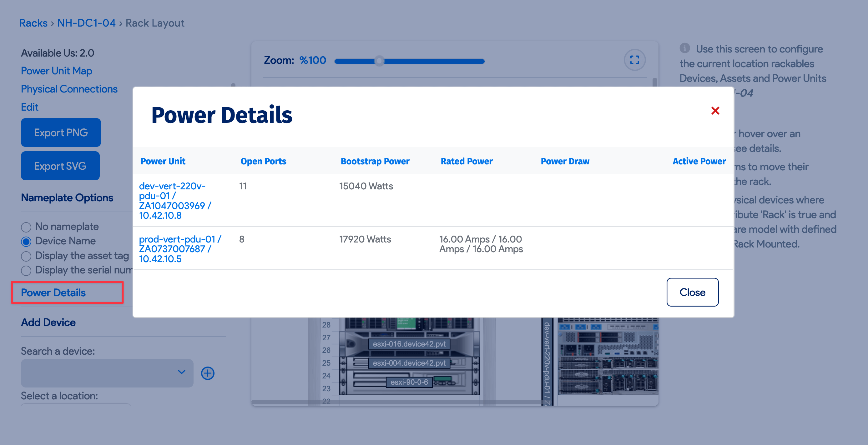Viewport: 868px width, 445px height.
Task: Click the esxi-016.device42.pvt device in rack
Action: (409, 344)
